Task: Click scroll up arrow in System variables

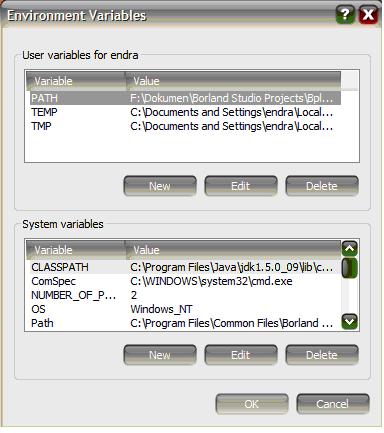Action: pos(349,248)
